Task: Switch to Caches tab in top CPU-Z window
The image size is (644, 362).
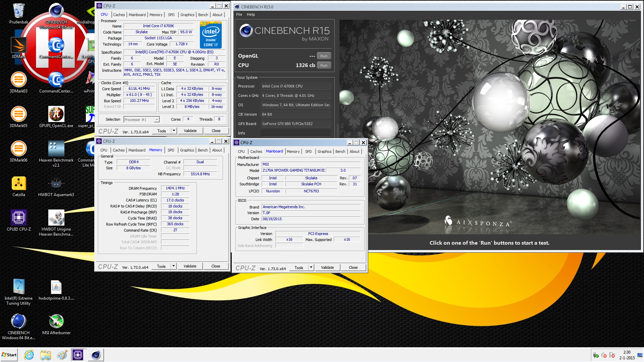Action: tap(119, 15)
